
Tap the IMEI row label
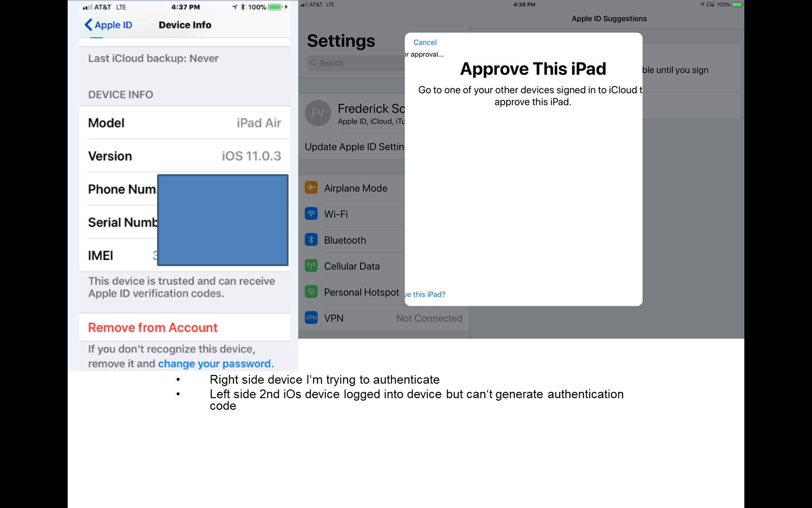click(x=101, y=255)
